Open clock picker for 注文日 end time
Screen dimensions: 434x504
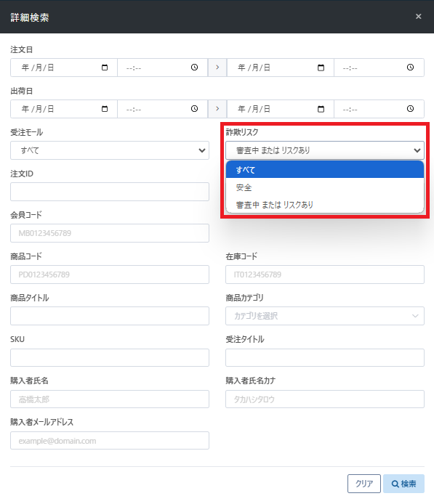(x=410, y=68)
